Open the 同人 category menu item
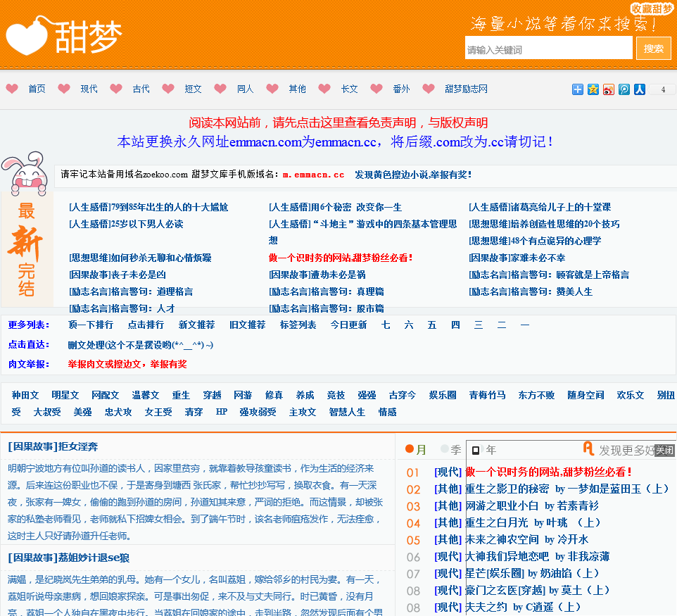The height and width of the screenshot is (616, 677). pos(245,89)
